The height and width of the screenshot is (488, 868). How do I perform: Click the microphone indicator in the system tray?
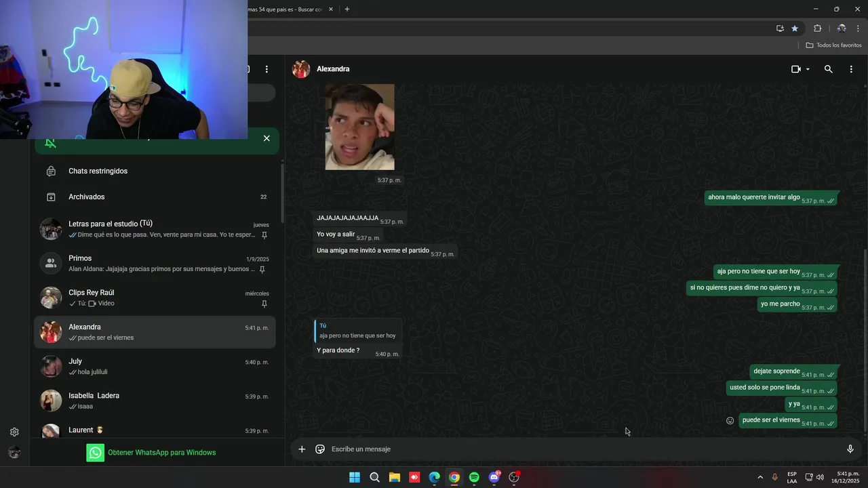pos(775,477)
